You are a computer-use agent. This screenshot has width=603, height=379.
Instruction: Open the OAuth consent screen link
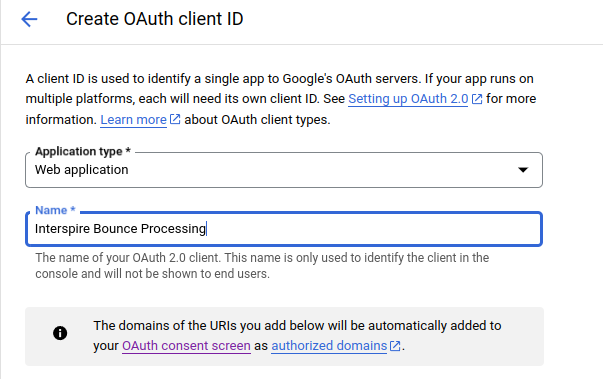point(186,346)
